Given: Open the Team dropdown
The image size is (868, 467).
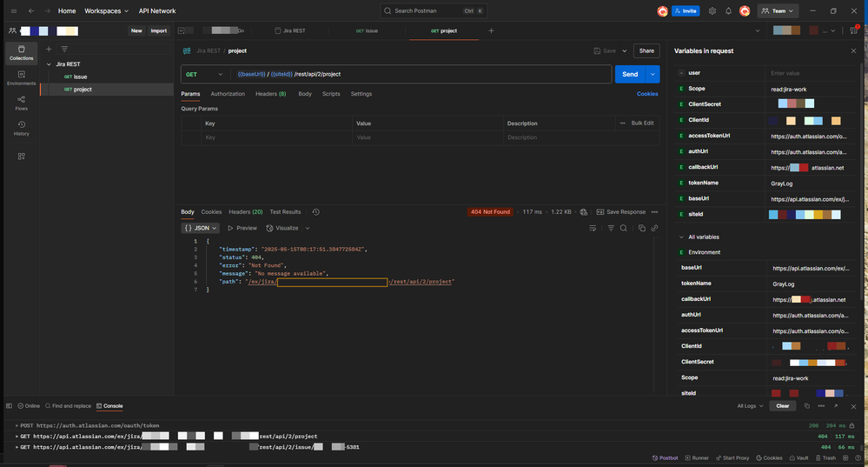Looking at the screenshot, I should coord(778,11).
